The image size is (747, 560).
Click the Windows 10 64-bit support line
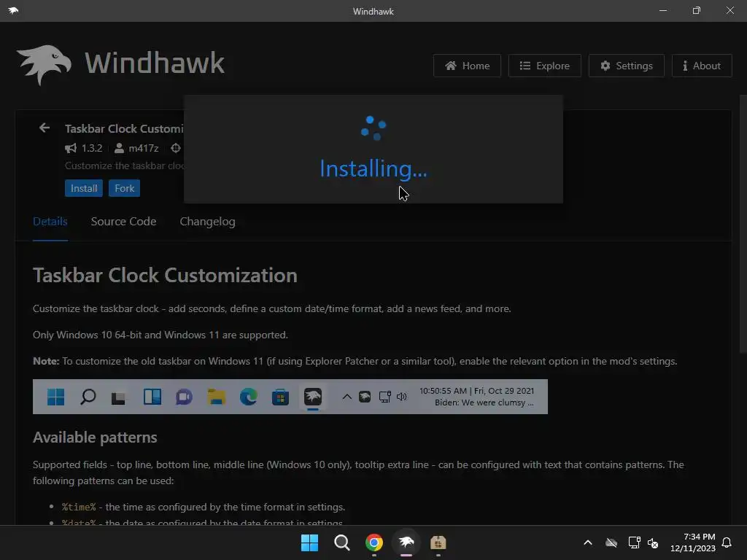pos(160,335)
